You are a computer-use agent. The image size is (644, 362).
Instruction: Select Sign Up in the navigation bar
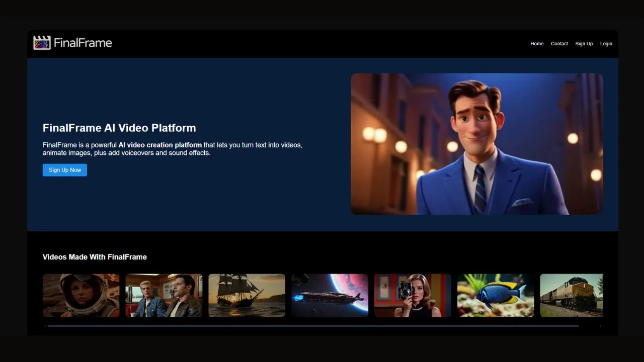(584, 44)
